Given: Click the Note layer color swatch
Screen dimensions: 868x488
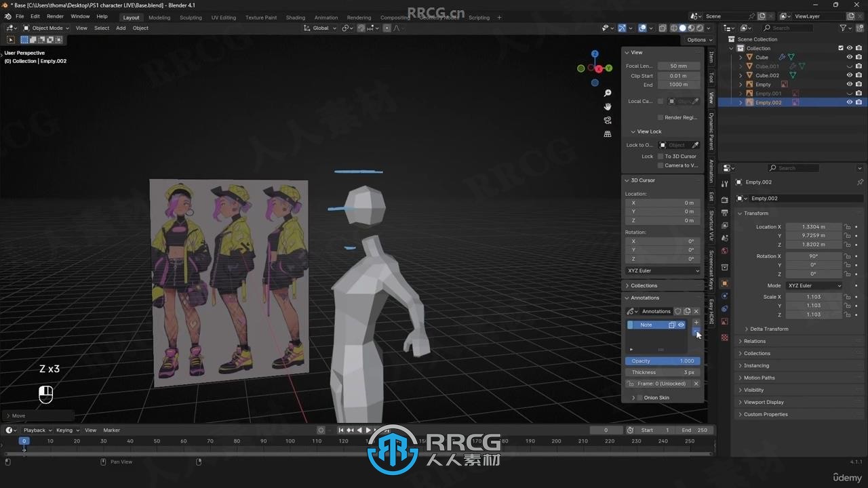Looking at the screenshot, I should click(630, 325).
